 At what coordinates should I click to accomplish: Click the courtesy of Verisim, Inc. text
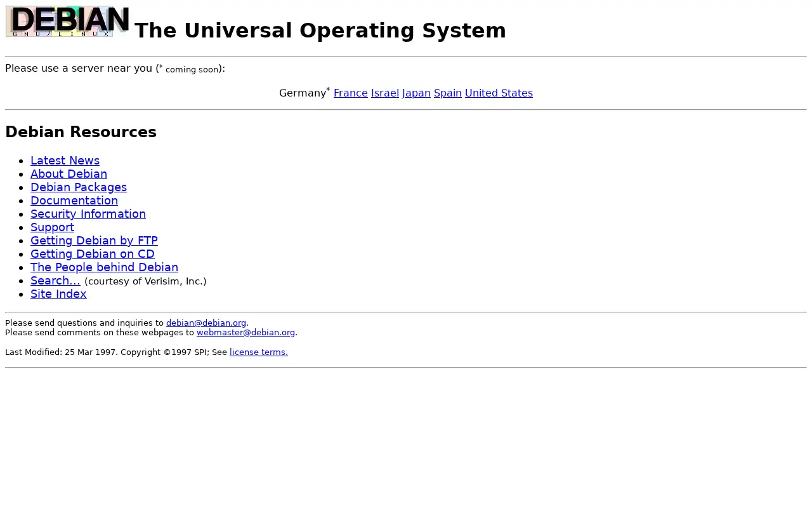[145, 281]
